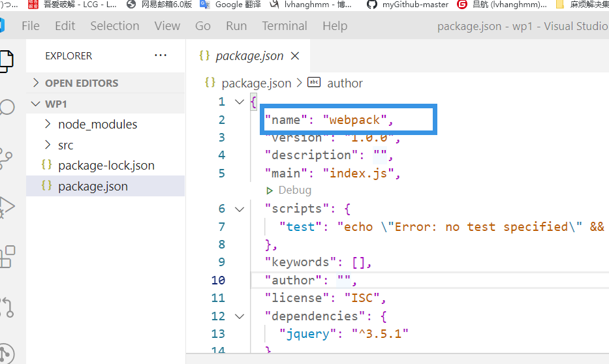Click line number 6 in the gutter

(221, 209)
